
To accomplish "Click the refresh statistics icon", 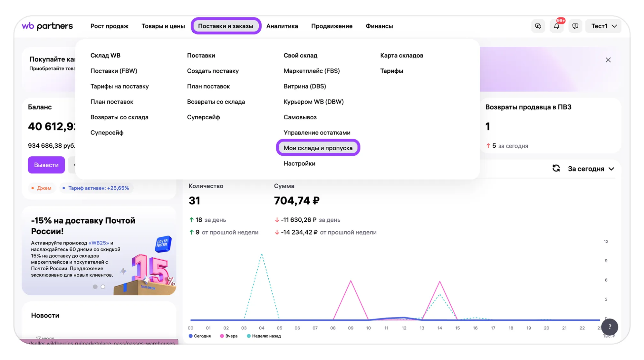I will (556, 168).
